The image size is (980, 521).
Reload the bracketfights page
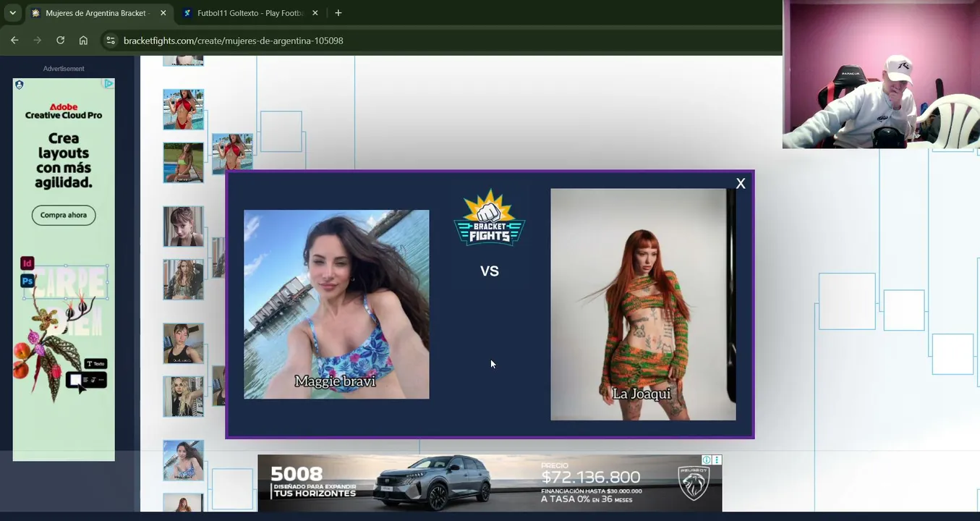tap(61, 41)
